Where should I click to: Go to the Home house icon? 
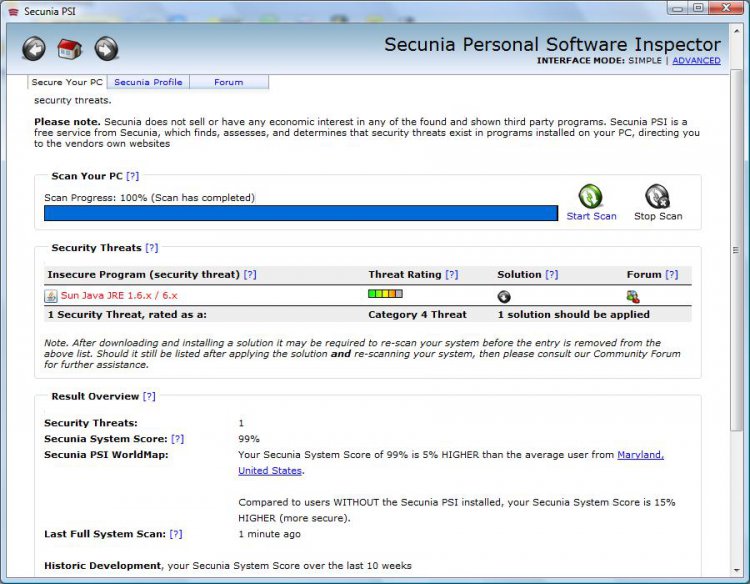pos(69,49)
